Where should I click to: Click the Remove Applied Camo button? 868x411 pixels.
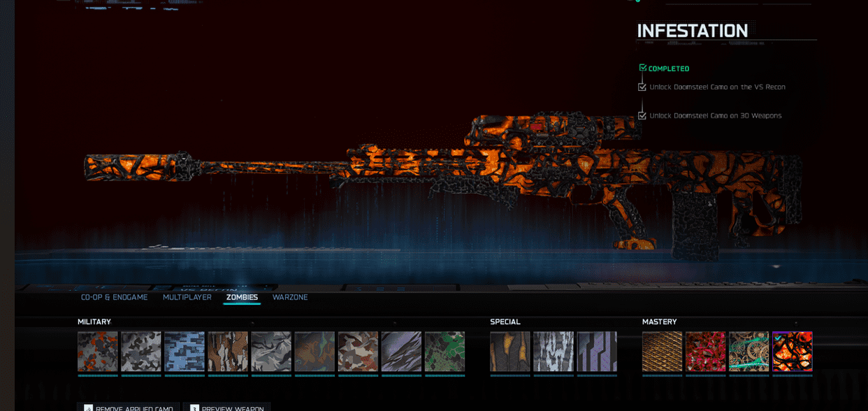coord(129,408)
